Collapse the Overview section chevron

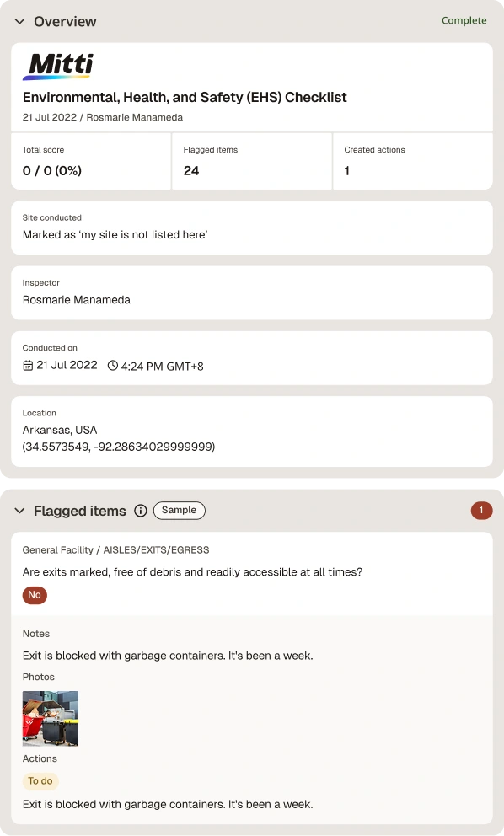point(19,21)
